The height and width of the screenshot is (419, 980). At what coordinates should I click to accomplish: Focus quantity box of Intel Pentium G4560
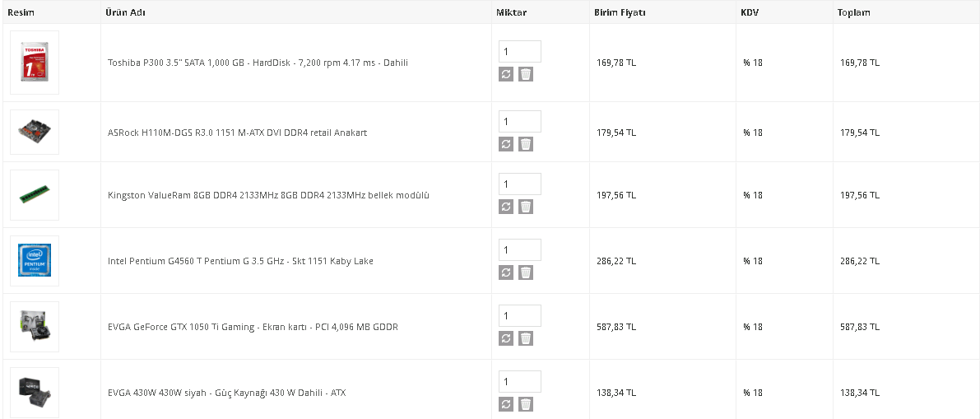coord(519,249)
